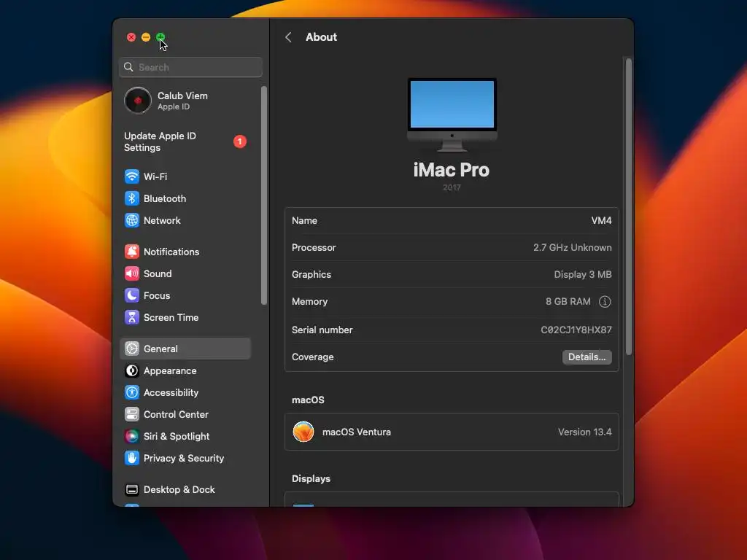This screenshot has height=560, width=747.
Task: Open the Appearance icon
Action: click(x=132, y=370)
